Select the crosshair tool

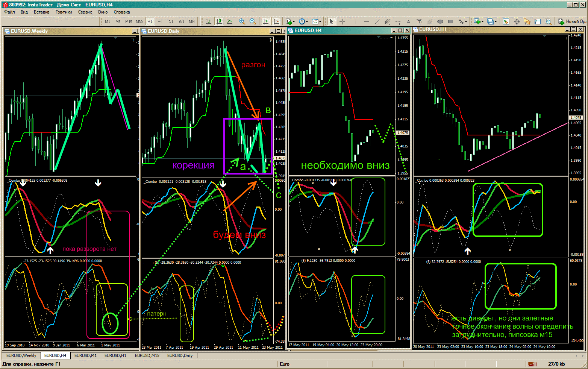[x=342, y=21]
